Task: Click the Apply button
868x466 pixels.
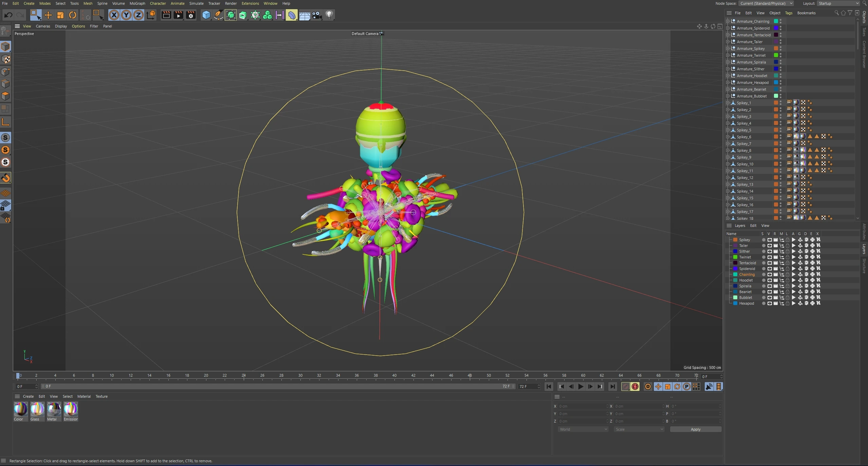Action: click(x=695, y=429)
